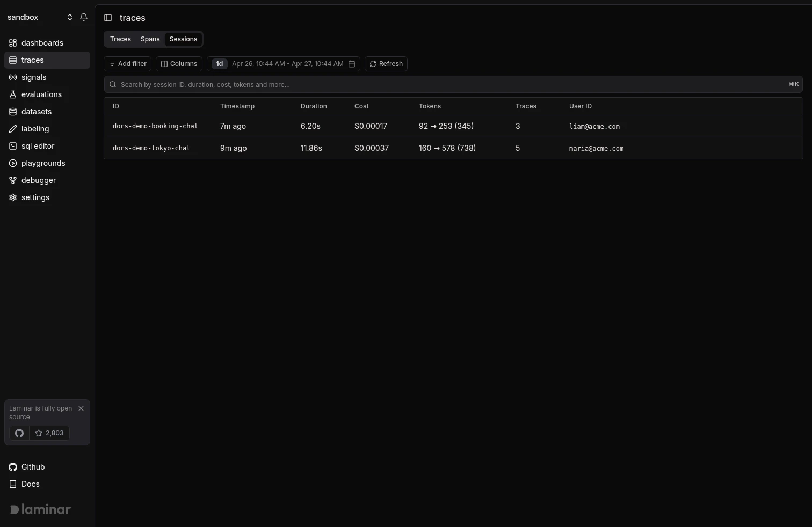Click user maria@acme.com cell
This screenshot has height=527, width=812.
click(596, 149)
